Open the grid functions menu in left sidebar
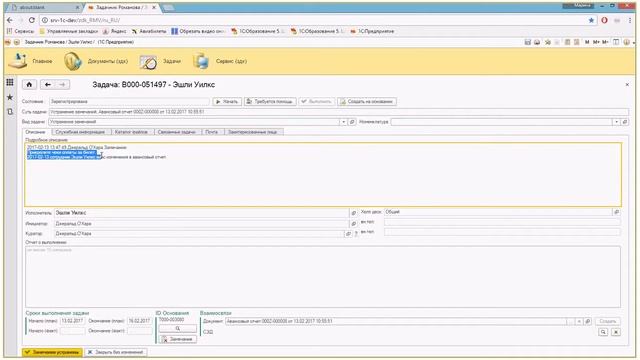This screenshot has height=360, width=640. pos(10,82)
